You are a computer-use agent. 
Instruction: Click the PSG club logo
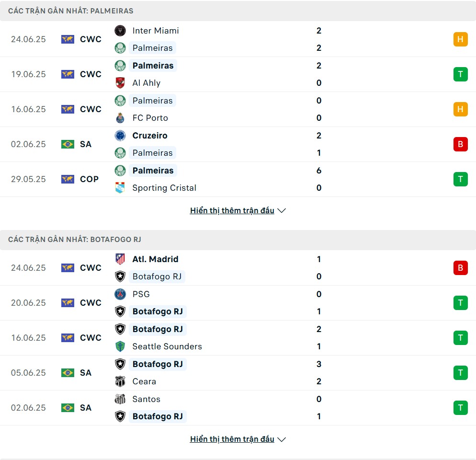pos(120,294)
